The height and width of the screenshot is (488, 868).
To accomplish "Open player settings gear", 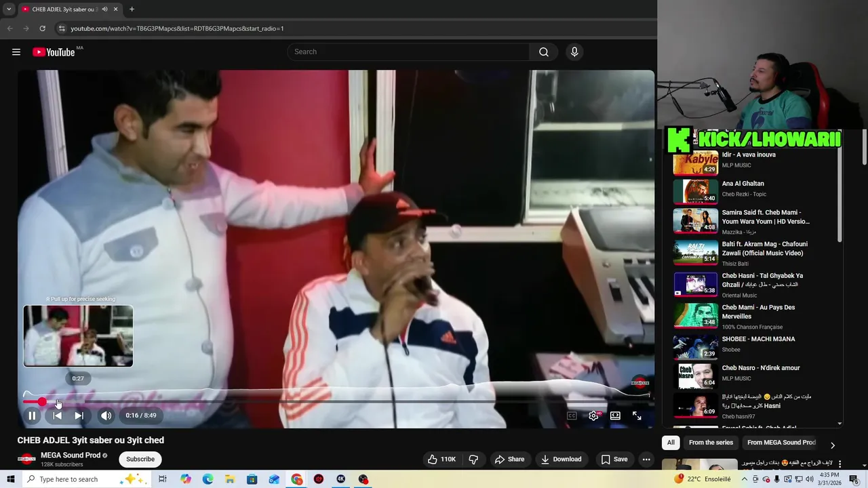I will point(593,415).
